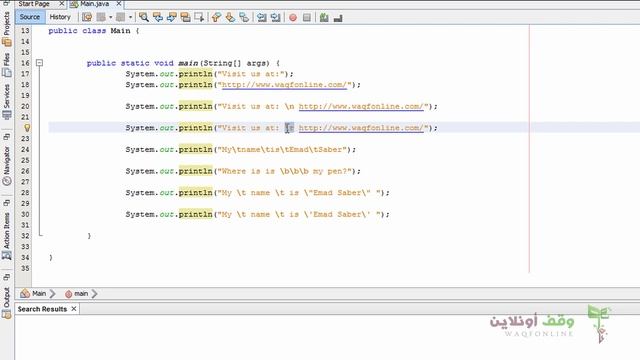Click Toggle Bookmark icon
Screen dimensions: 640x360
(244, 17)
